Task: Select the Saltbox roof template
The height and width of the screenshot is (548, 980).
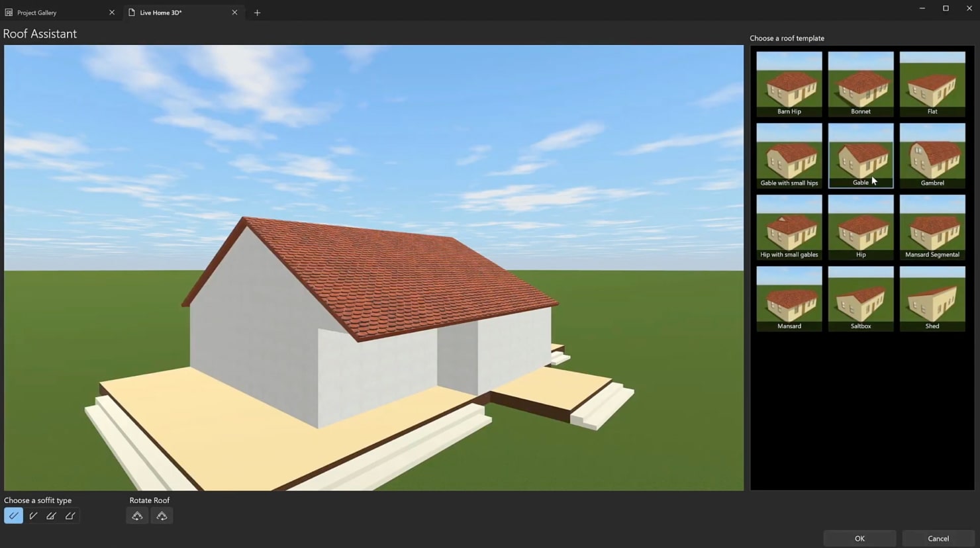Action: 860,298
